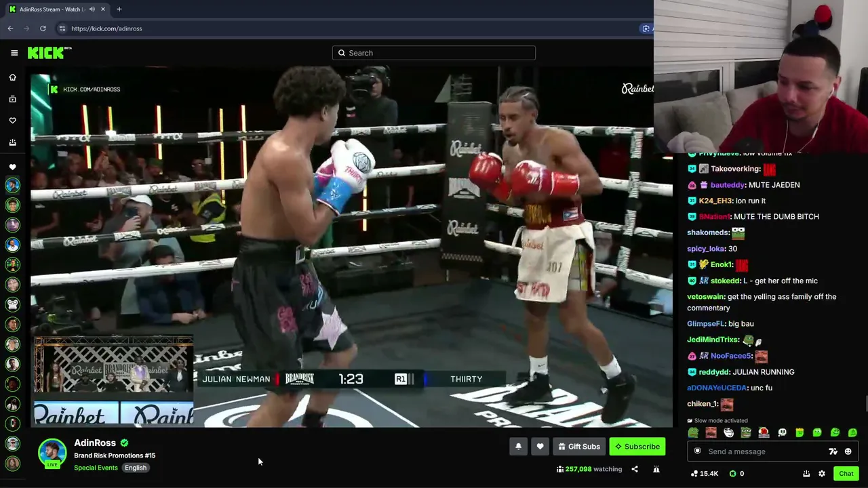
Task: Toggle follow heart button for AdinRoss
Action: click(540, 447)
